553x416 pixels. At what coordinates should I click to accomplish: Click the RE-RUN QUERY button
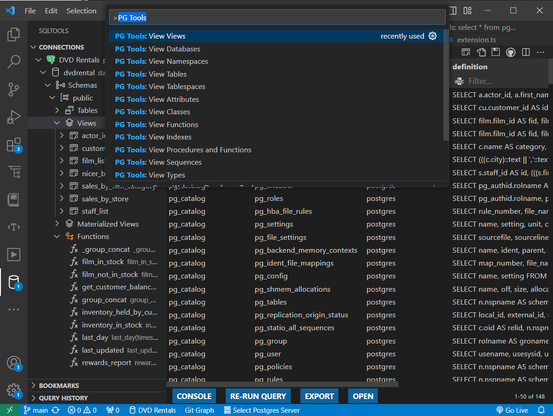pyautogui.click(x=258, y=396)
